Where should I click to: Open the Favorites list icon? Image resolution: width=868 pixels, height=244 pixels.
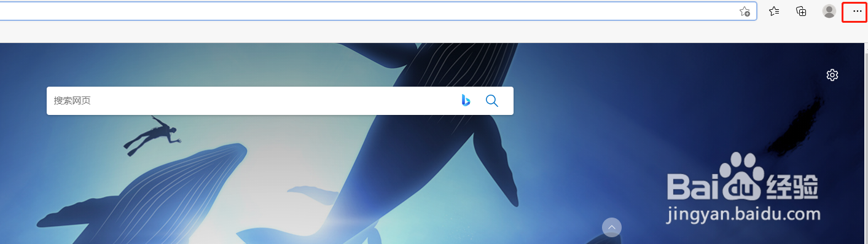click(774, 11)
